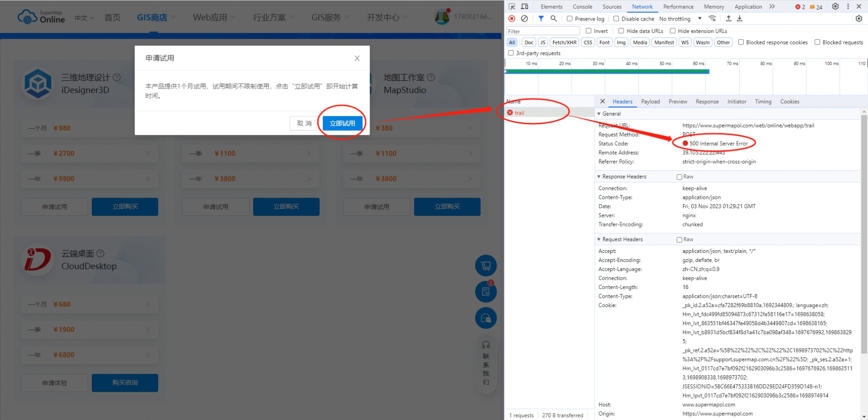Screen dimensions: 868x420
Task: Check 3rd-party requests
Action: click(x=511, y=53)
